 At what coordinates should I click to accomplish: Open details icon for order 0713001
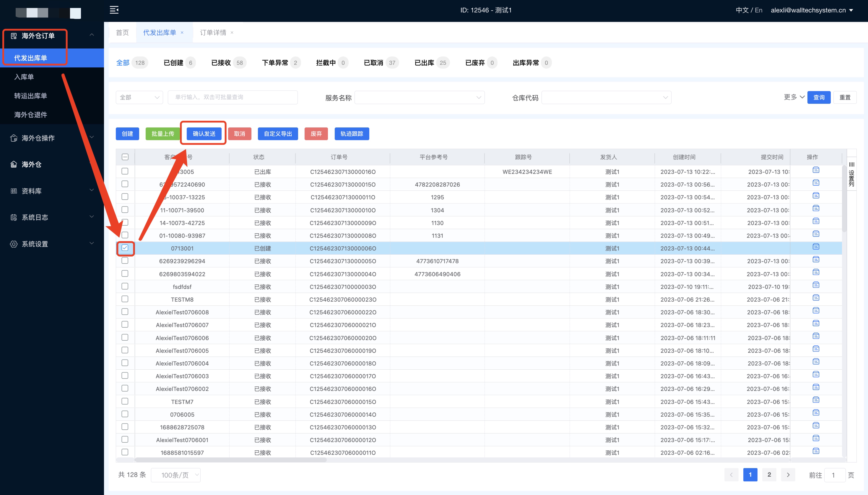click(x=816, y=247)
